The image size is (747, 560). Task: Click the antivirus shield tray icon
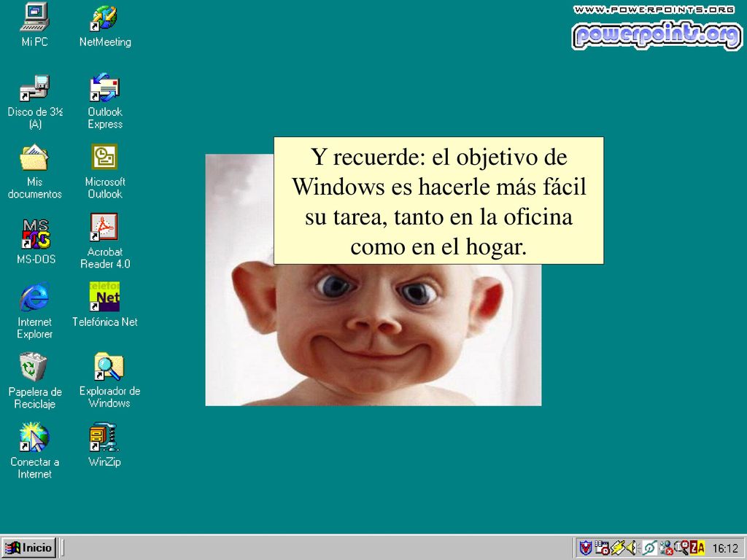pos(586,548)
